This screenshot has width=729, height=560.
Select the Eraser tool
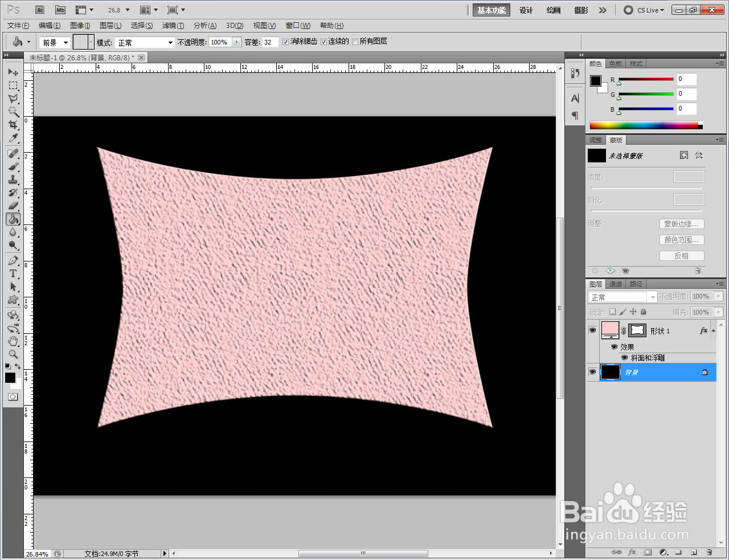click(13, 206)
